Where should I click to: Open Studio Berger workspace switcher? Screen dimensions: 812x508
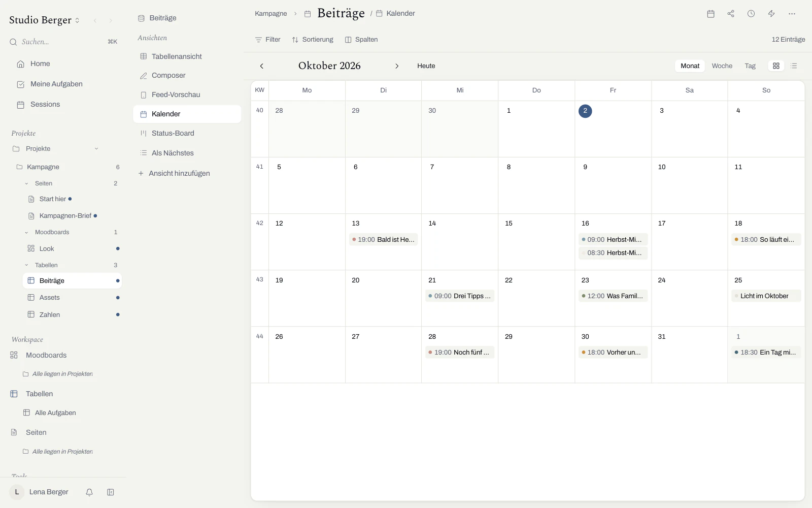(x=45, y=20)
